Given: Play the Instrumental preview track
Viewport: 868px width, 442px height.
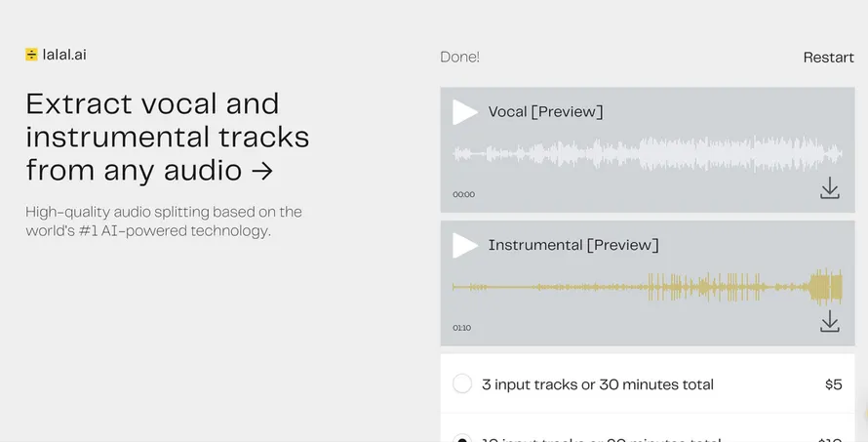Looking at the screenshot, I should (464, 245).
